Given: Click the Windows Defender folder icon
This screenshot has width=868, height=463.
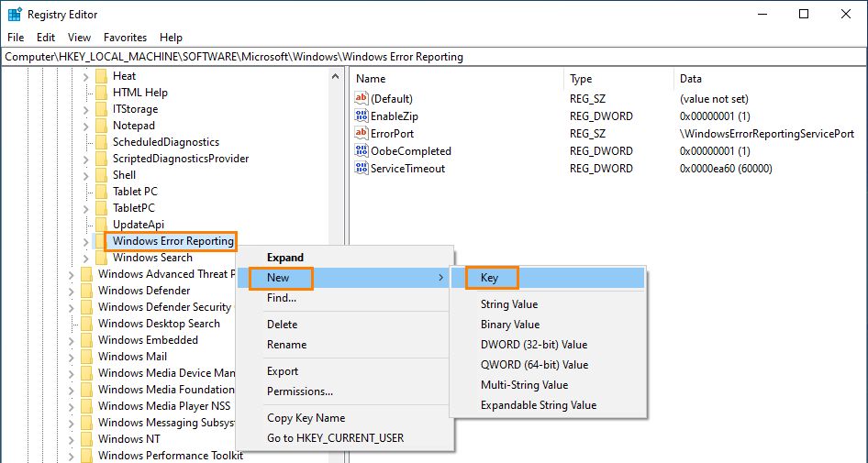Looking at the screenshot, I should tap(86, 291).
